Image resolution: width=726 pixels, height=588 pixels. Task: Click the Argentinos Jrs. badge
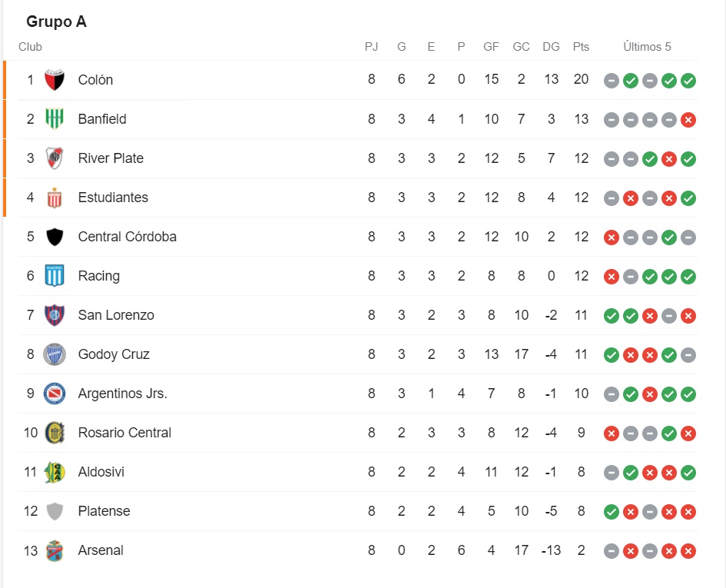pyautogui.click(x=55, y=394)
